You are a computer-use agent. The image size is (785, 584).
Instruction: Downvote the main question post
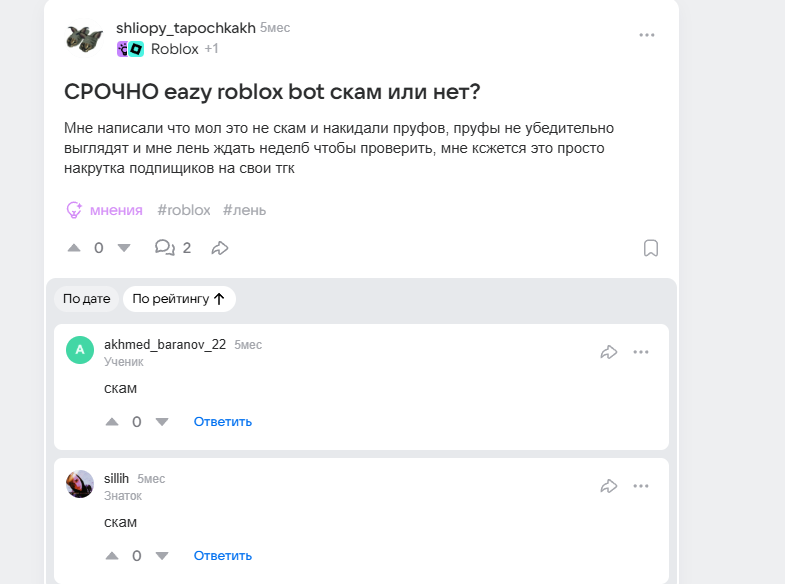[124, 248]
